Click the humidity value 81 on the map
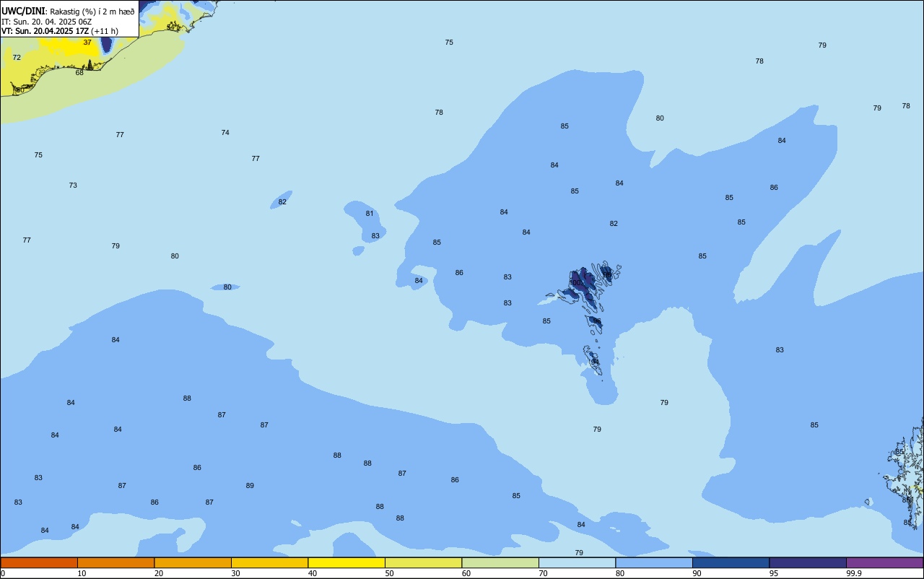This screenshot has width=924, height=579. tap(370, 214)
